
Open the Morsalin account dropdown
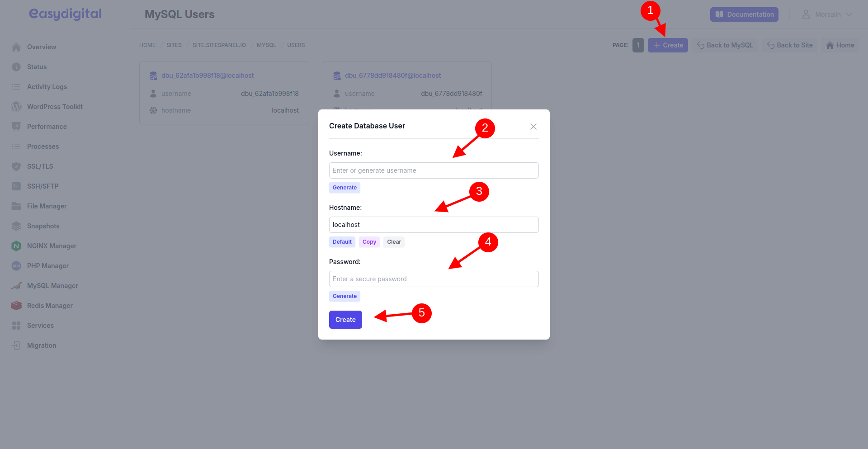(x=827, y=14)
